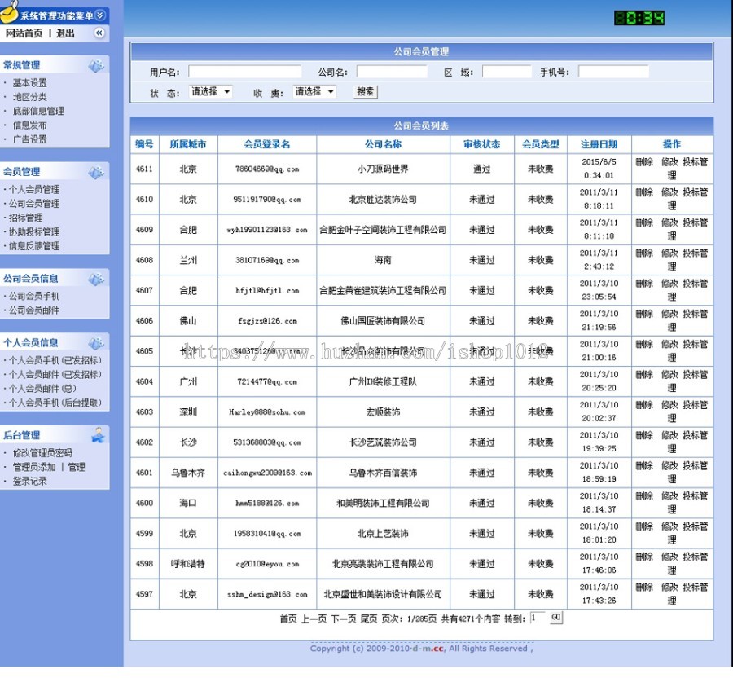Click the double-arrow icon on 系统管理功能菜单
The image size is (733, 700).
[99, 14]
